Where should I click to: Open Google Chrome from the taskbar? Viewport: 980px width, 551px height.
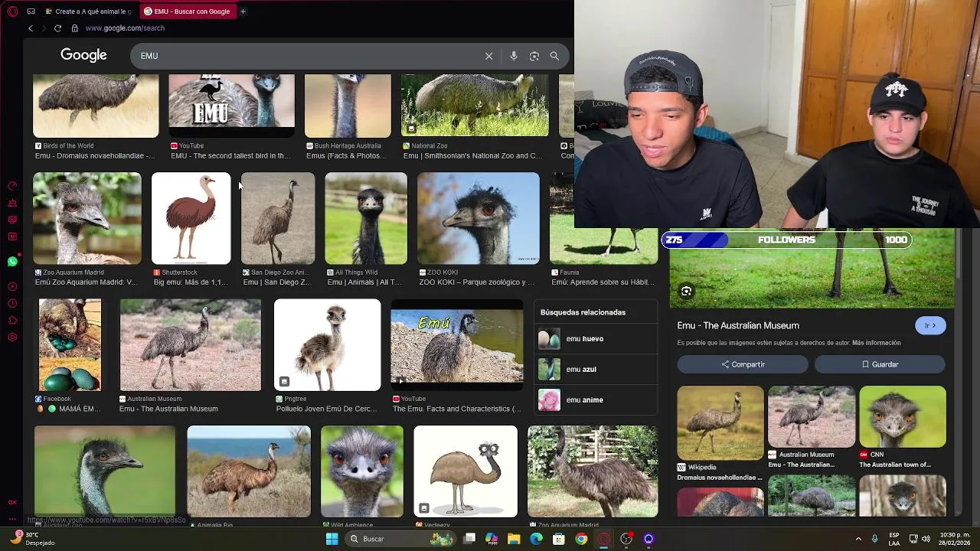581,539
